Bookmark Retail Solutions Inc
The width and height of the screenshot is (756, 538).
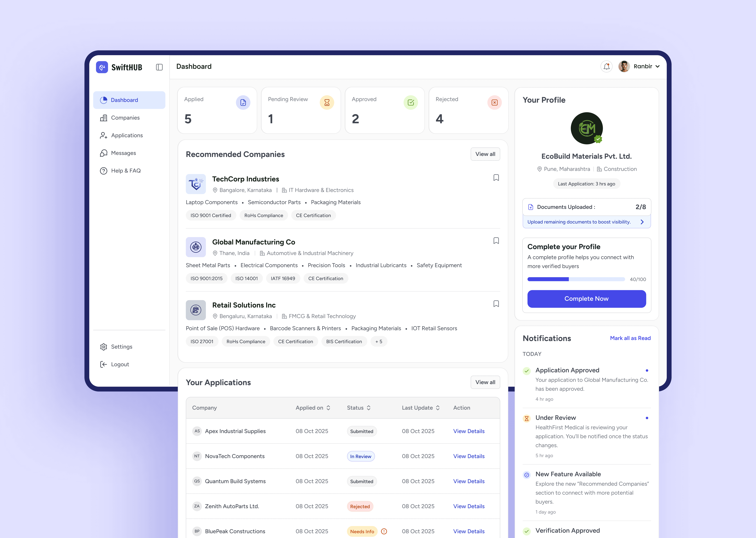[x=496, y=304]
